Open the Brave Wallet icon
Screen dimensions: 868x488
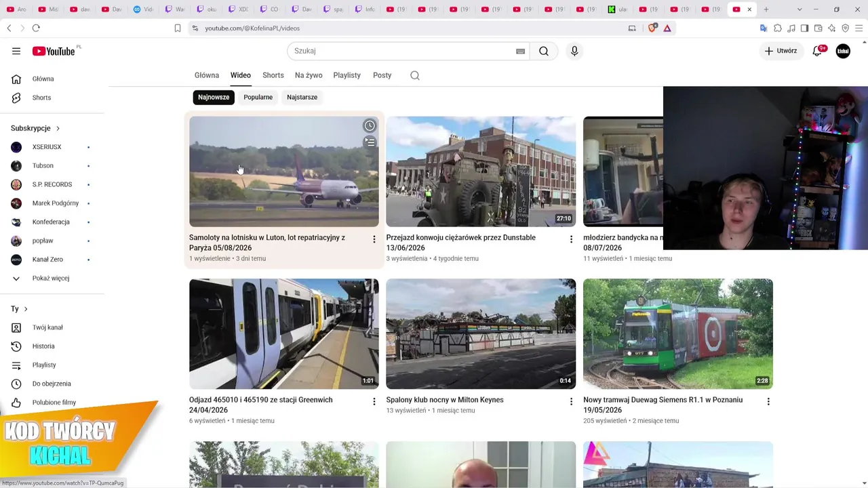click(818, 28)
